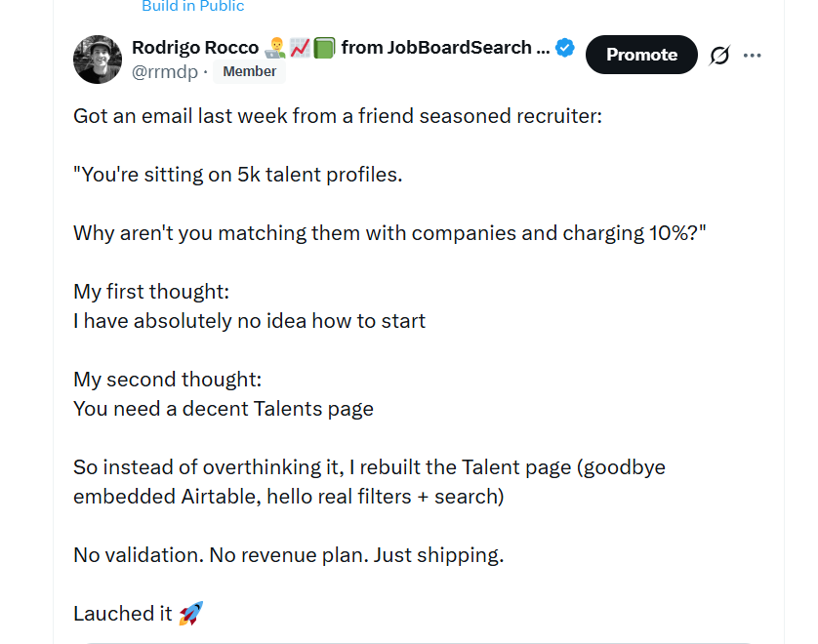818x644 pixels.
Task: Click the @rrmdp handle
Action: click(165, 71)
